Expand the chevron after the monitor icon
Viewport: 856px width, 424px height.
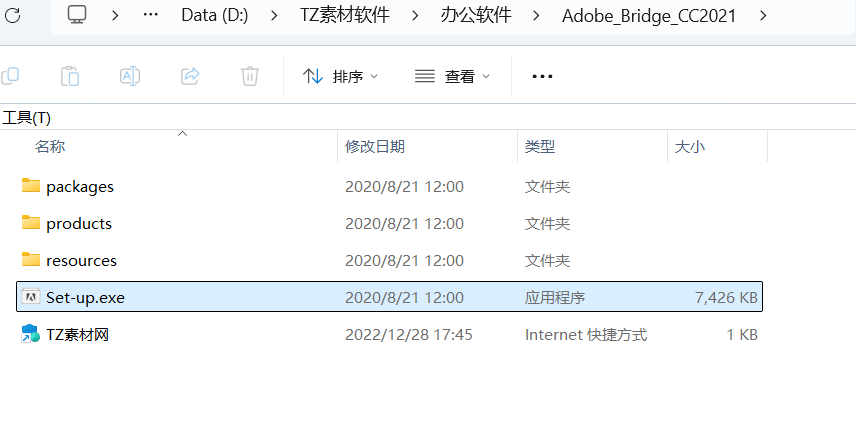(x=115, y=16)
